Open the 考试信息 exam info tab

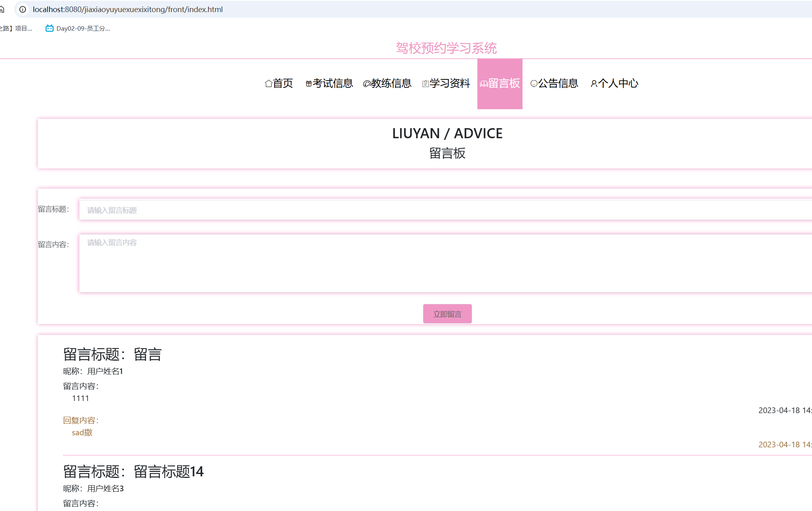[x=329, y=83]
